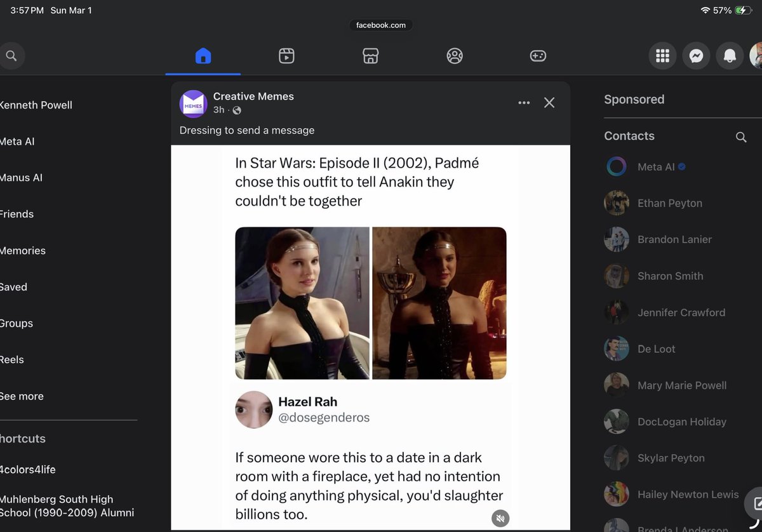Click the profile picture in top right

pyautogui.click(x=756, y=56)
